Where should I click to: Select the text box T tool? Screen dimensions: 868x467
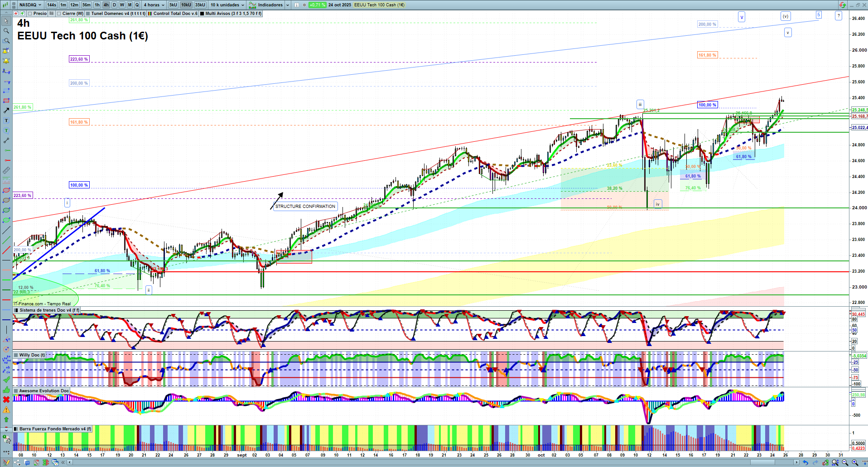pos(6,120)
